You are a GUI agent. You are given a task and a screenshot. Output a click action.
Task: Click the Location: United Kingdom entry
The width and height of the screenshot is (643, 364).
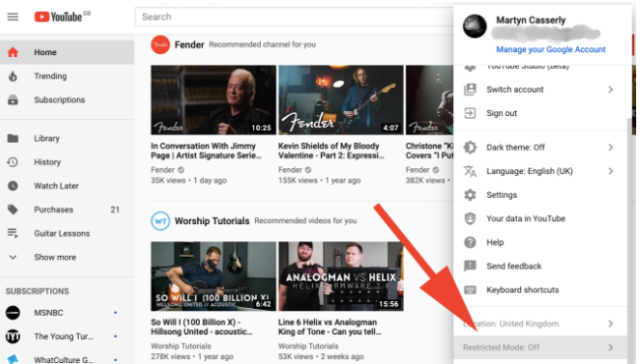[x=540, y=324]
